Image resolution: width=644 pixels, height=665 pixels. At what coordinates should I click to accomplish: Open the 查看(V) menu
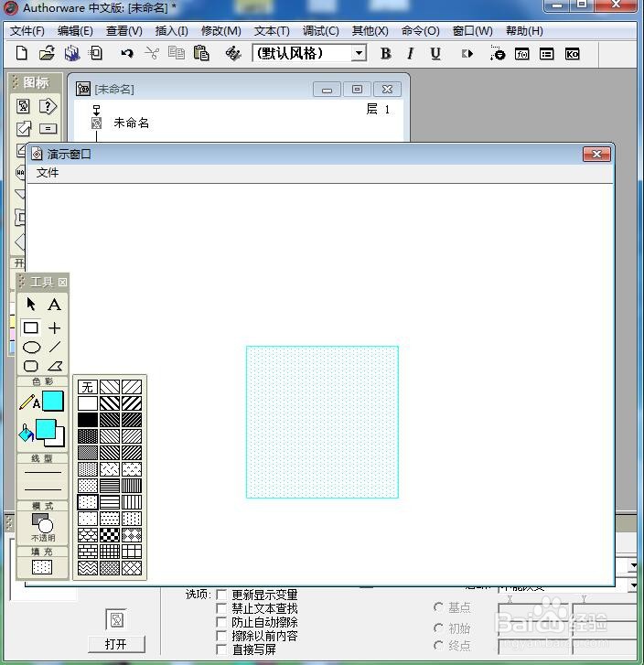tap(123, 31)
